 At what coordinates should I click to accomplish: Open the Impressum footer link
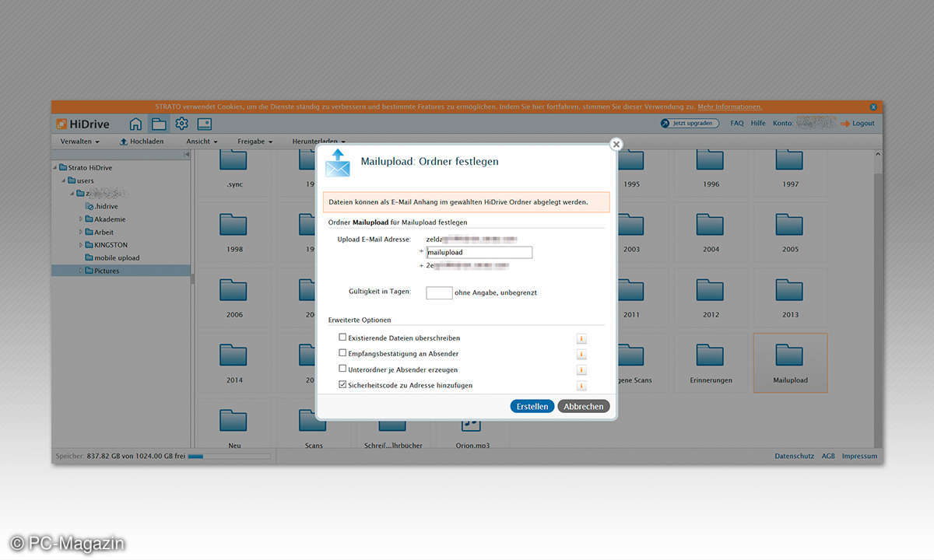(x=859, y=456)
